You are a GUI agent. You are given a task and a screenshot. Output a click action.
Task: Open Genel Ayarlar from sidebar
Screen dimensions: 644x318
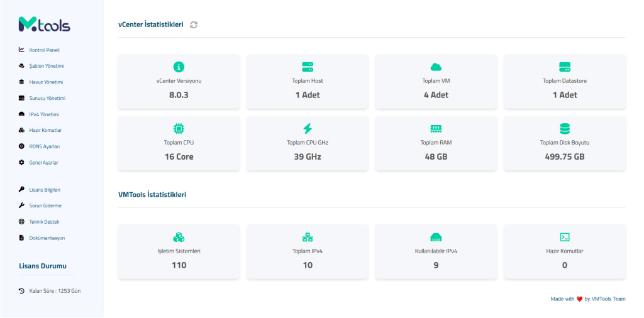coord(43,162)
